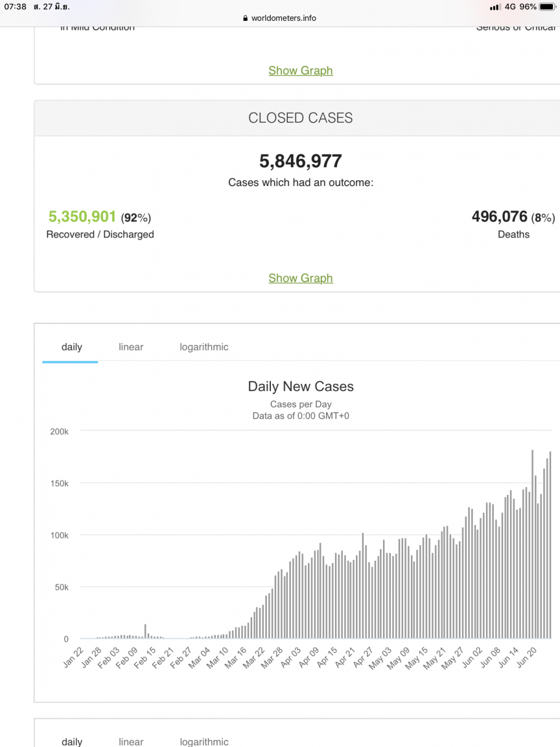Click the Apr 09 x-axis label
Image resolution: width=560 pixels, height=747 pixels.
(x=308, y=658)
